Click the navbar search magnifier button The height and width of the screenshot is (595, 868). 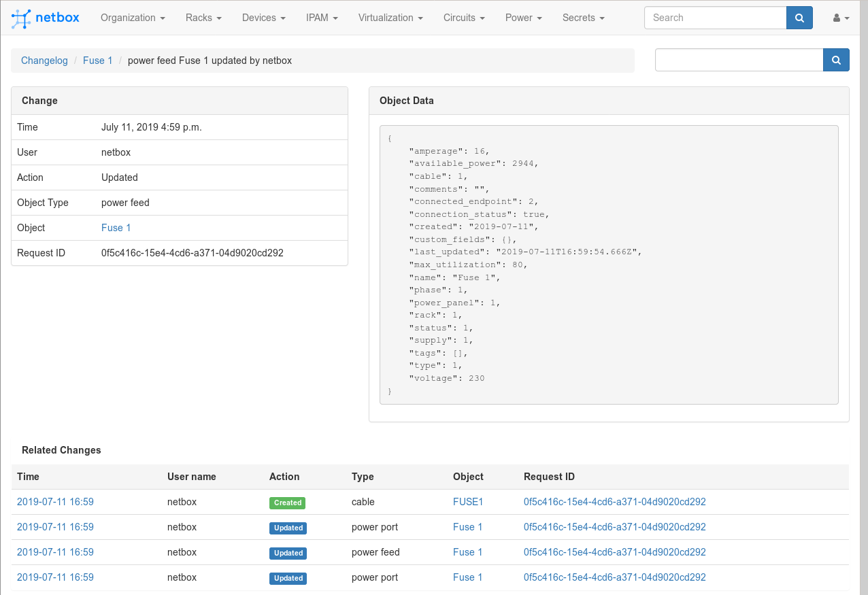pos(799,18)
